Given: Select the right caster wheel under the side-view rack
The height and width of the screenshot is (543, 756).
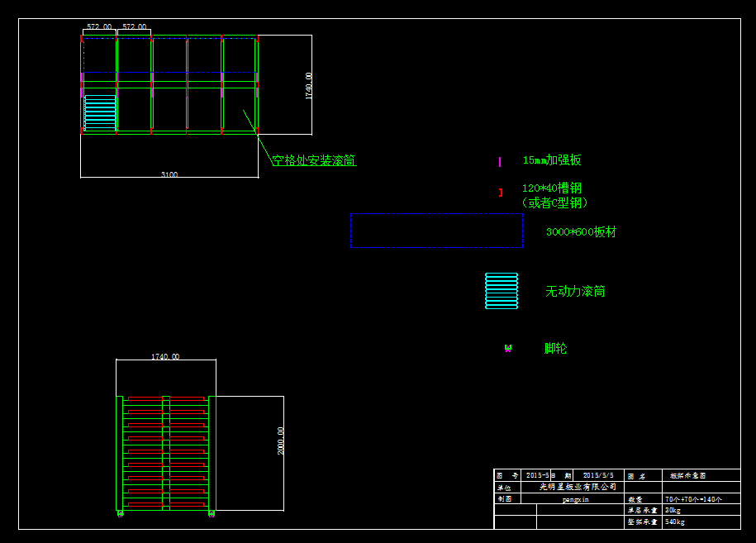Looking at the screenshot, I should coord(212,513).
